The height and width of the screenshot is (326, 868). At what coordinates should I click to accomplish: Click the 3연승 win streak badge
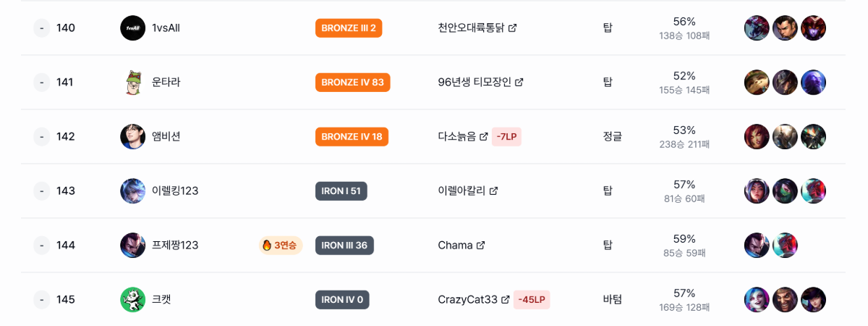pyautogui.click(x=281, y=246)
